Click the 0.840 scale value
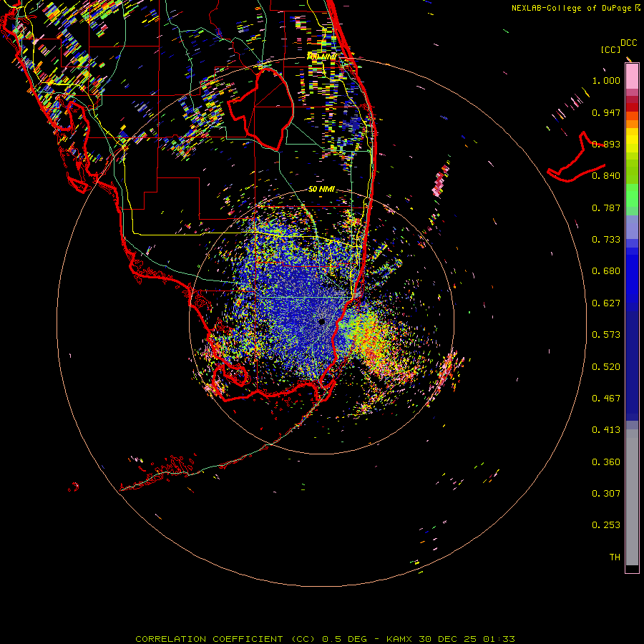Viewport: 644px width, 644px height. (606, 176)
